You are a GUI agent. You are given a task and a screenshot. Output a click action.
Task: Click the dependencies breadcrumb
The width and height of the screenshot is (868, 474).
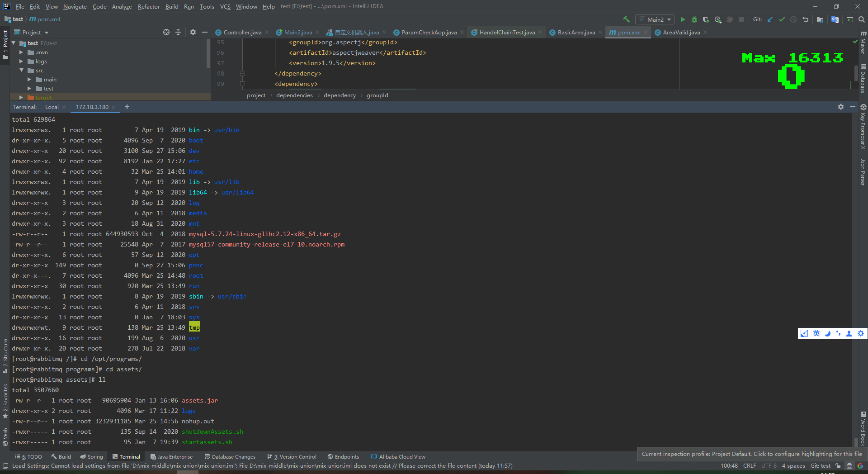tap(294, 95)
